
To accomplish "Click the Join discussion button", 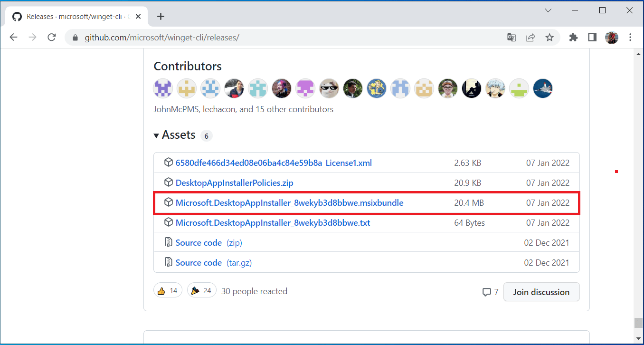I will pos(541,292).
